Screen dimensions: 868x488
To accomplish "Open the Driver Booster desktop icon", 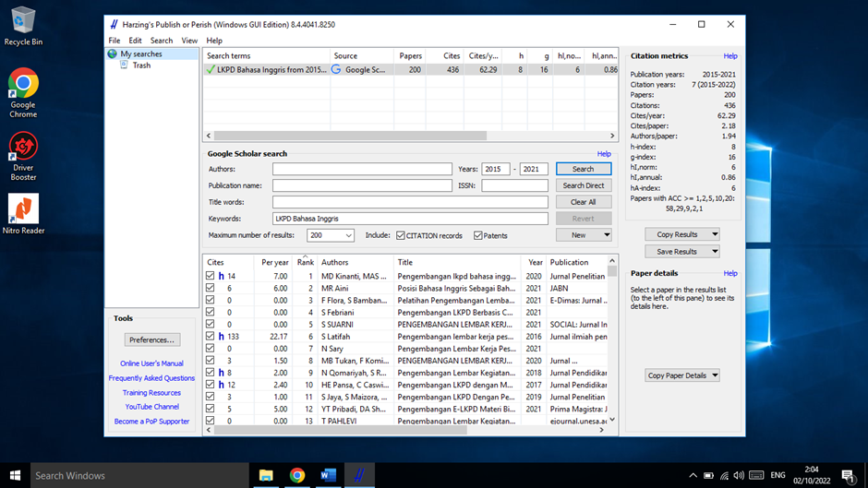I will coord(23,156).
